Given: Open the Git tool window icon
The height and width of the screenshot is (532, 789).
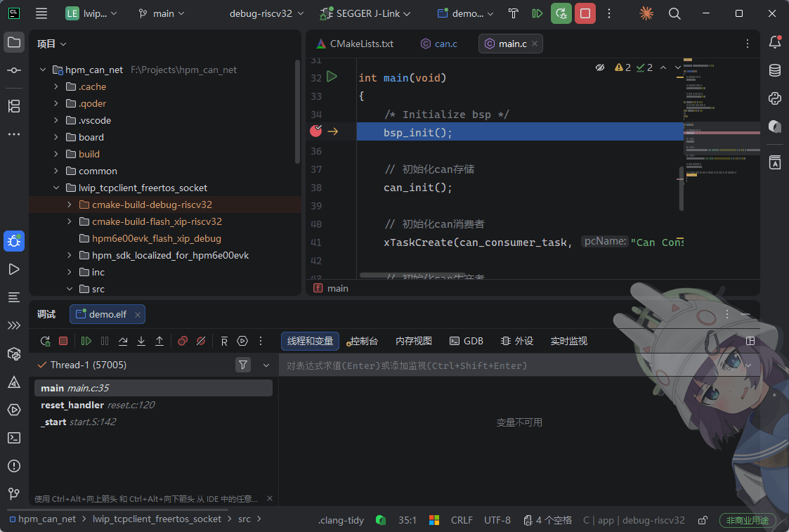Looking at the screenshot, I should tap(14, 493).
